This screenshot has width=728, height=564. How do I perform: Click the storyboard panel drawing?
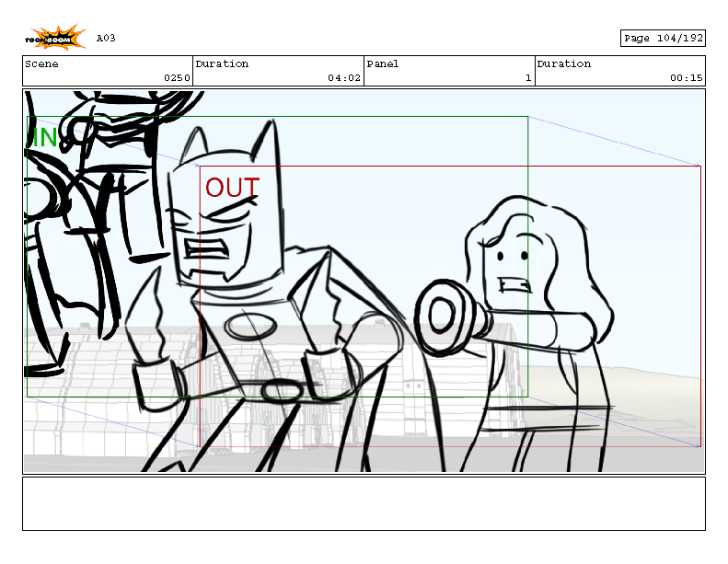click(x=364, y=282)
